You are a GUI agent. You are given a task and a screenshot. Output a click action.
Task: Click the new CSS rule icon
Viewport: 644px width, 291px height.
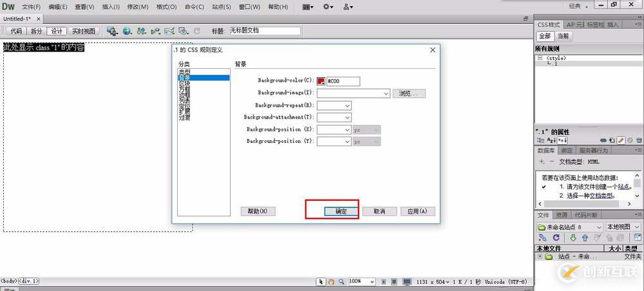[612, 140]
